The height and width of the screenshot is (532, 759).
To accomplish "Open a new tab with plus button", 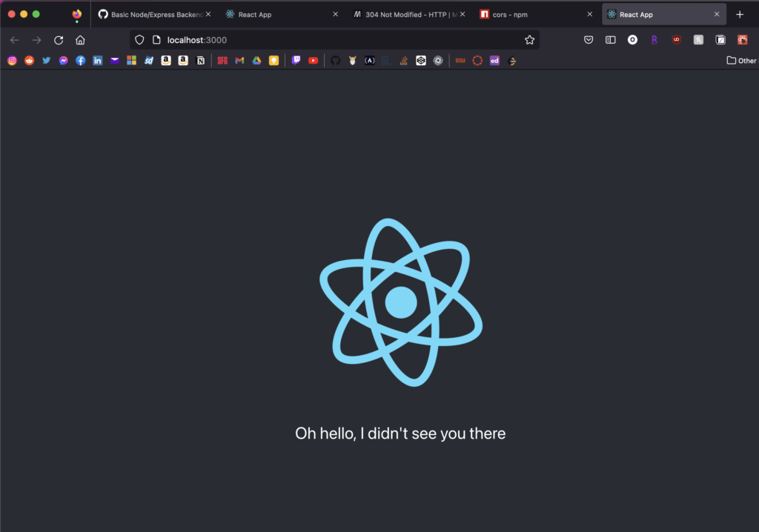I will click(x=740, y=15).
